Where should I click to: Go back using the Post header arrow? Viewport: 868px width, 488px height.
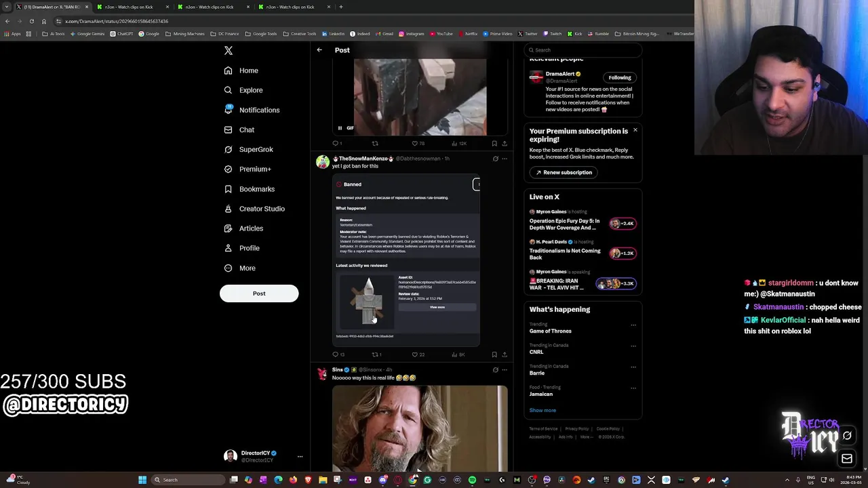pyautogui.click(x=319, y=50)
